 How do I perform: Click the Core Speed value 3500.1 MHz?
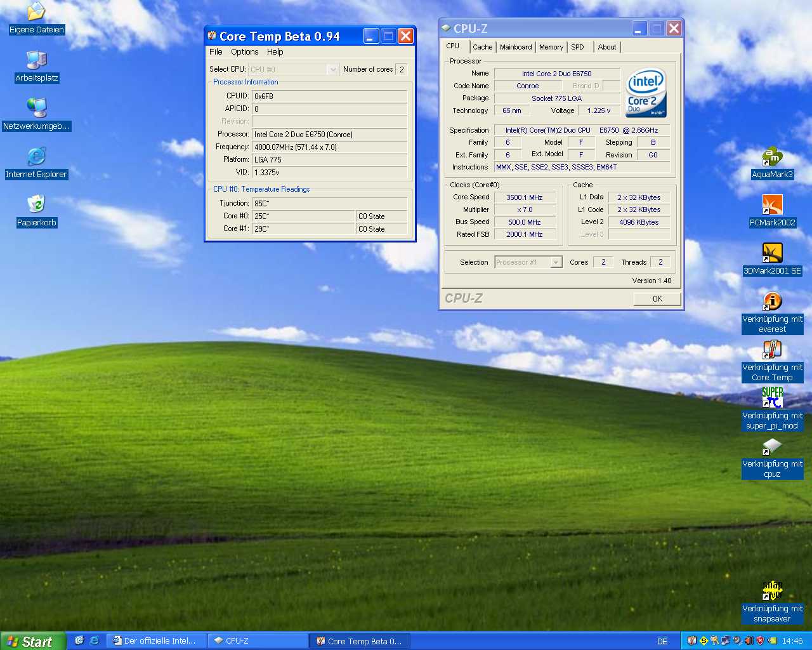(x=525, y=197)
